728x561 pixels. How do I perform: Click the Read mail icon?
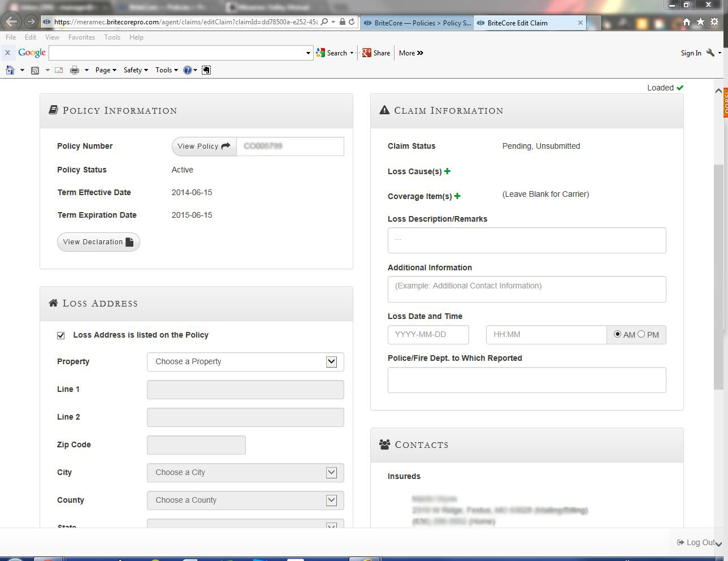58,70
